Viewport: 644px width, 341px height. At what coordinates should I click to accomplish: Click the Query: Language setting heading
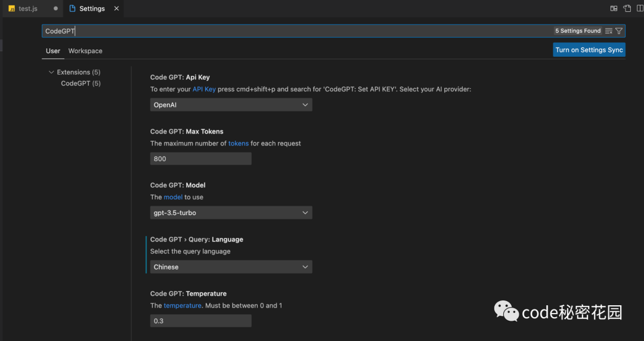pyautogui.click(x=197, y=240)
